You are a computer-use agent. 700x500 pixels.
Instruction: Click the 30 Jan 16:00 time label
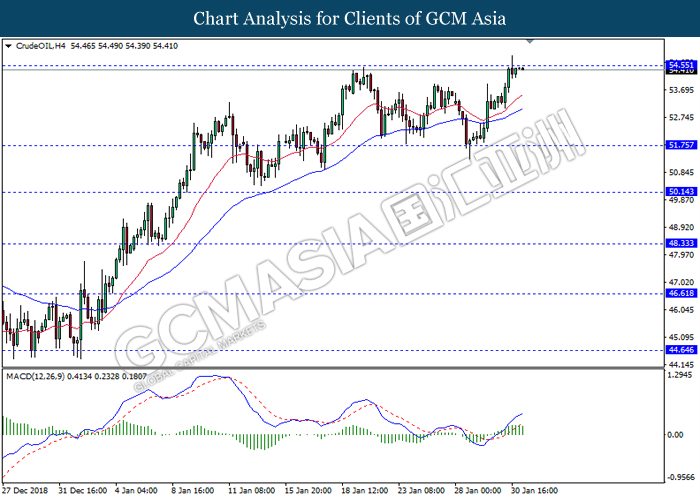[x=534, y=491]
